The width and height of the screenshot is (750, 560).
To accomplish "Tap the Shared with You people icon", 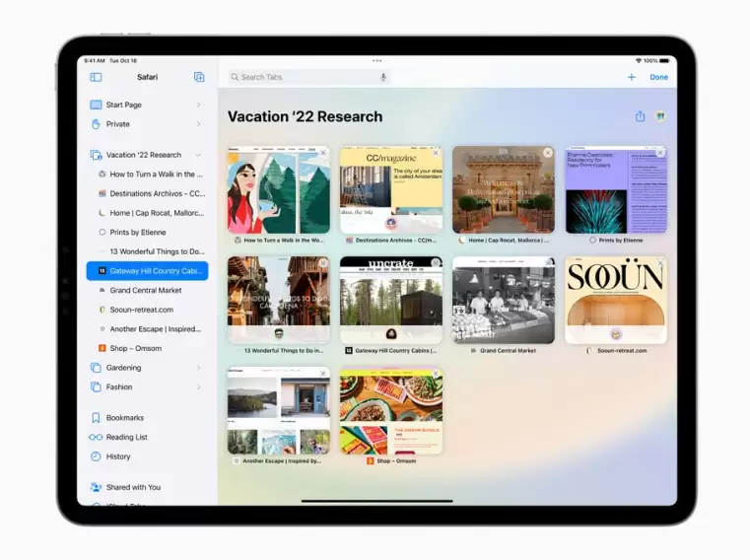I will pyautogui.click(x=96, y=487).
